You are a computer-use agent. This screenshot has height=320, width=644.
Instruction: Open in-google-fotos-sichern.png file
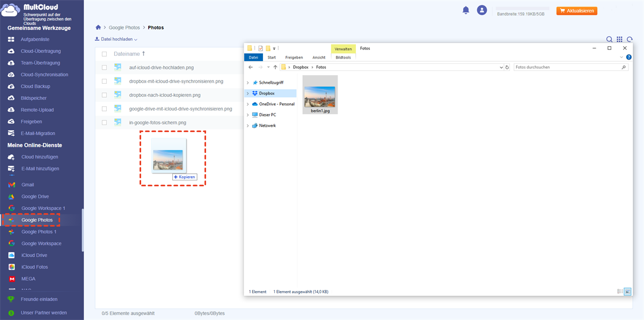[157, 122]
